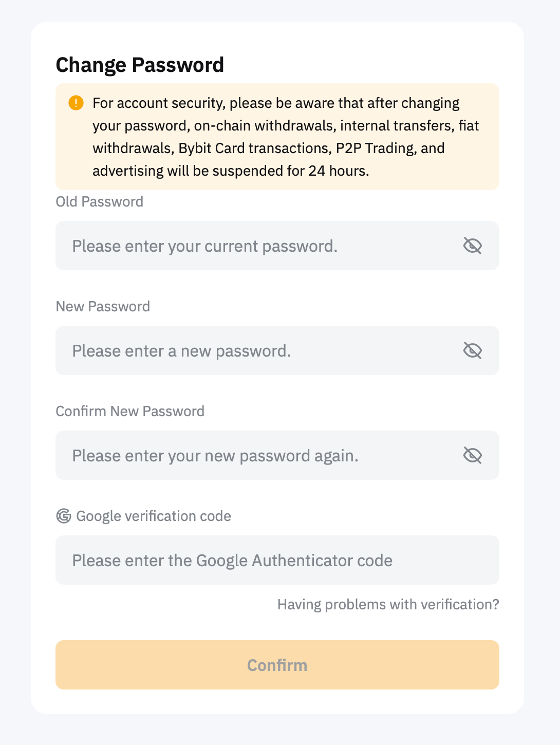The image size is (560, 745).
Task: Click the "Old Password" field label
Action: (x=100, y=202)
